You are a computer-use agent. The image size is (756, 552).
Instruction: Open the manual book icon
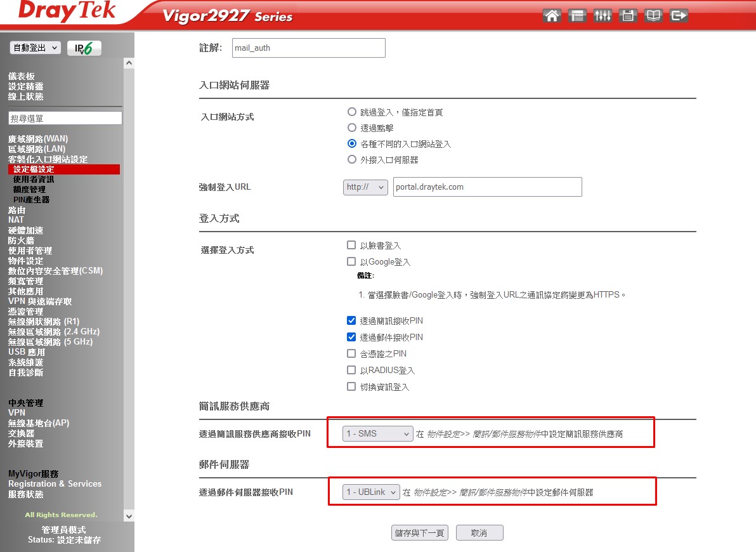tap(653, 16)
